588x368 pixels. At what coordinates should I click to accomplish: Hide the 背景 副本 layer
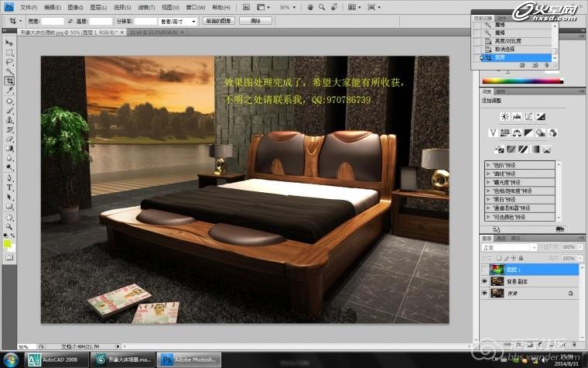click(x=484, y=282)
